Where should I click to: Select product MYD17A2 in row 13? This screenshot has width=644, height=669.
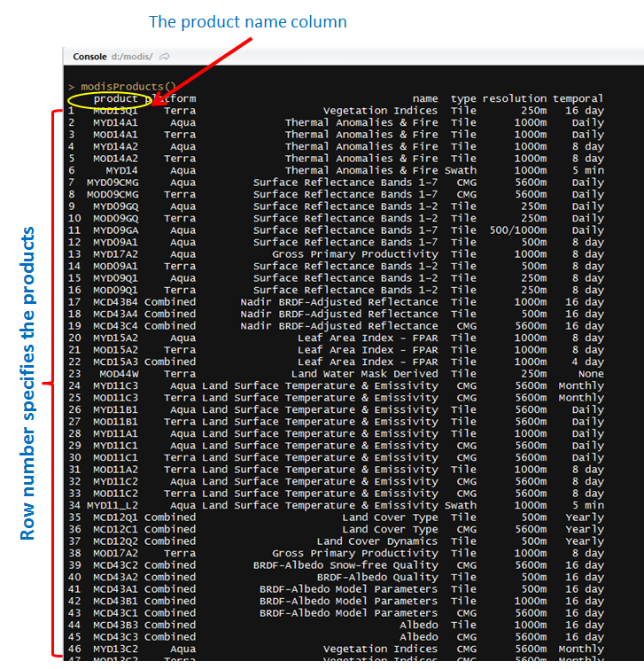(x=115, y=253)
